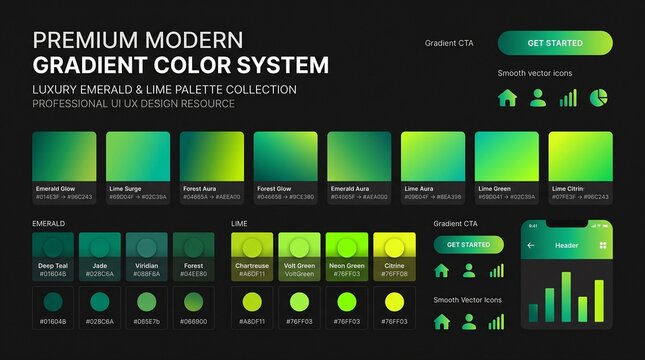Tap the Header title in the phone mockup
645x360 pixels.
(566, 245)
